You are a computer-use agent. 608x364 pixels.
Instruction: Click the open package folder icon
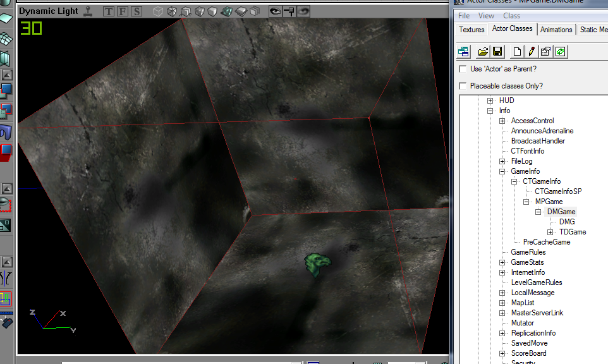pos(483,51)
